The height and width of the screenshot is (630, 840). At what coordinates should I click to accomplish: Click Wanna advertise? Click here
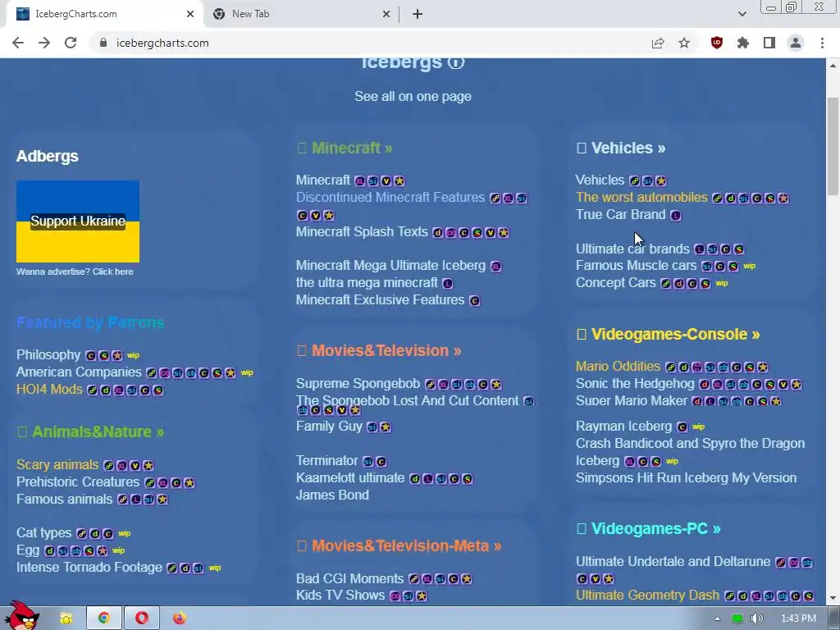point(75,272)
